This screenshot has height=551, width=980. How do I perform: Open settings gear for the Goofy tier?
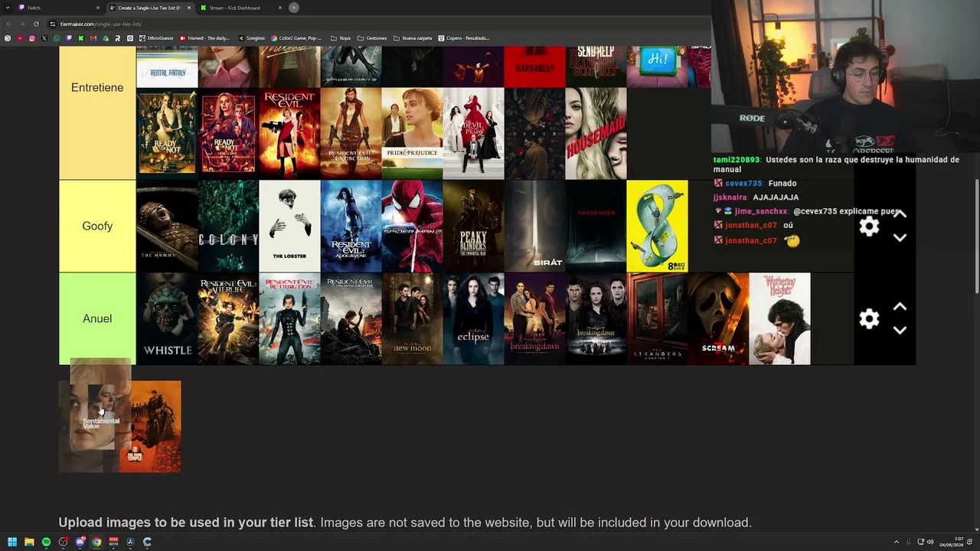869,227
